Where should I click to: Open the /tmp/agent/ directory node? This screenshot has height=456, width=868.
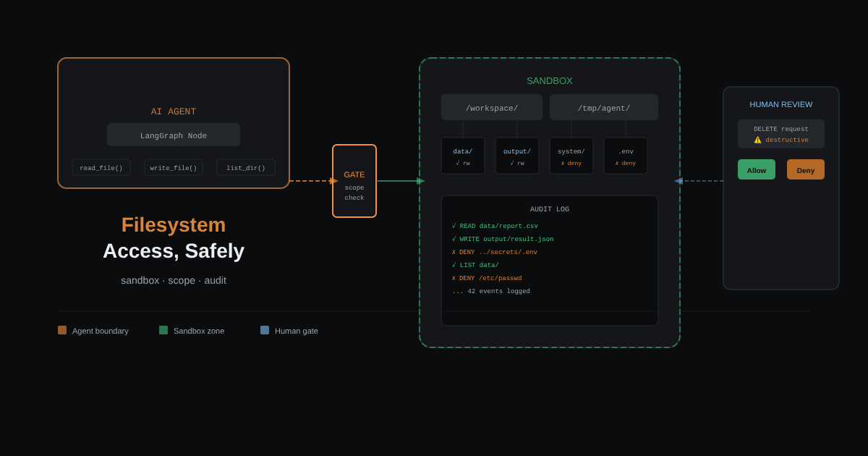coord(604,107)
